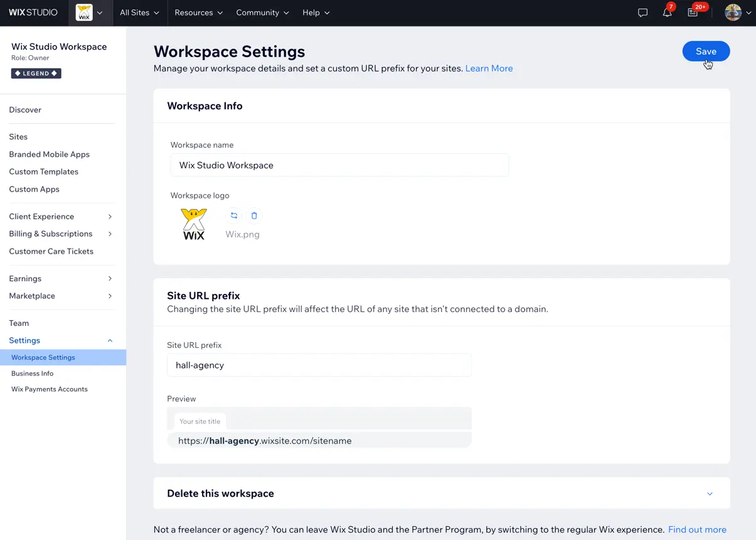756x540 pixels.
Task: Expand Billing & Subscriptions section
Action: coord(61,234)
